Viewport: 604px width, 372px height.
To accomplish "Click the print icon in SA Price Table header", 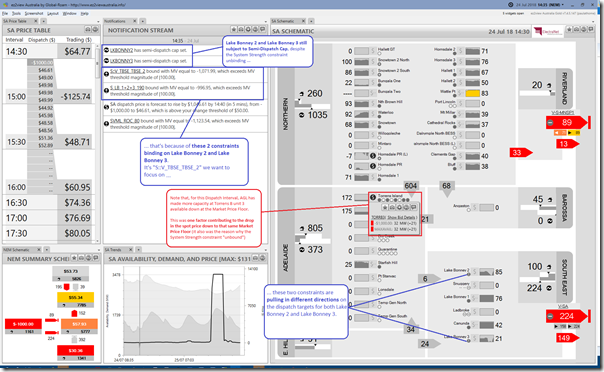I will [x=88, y=29].
